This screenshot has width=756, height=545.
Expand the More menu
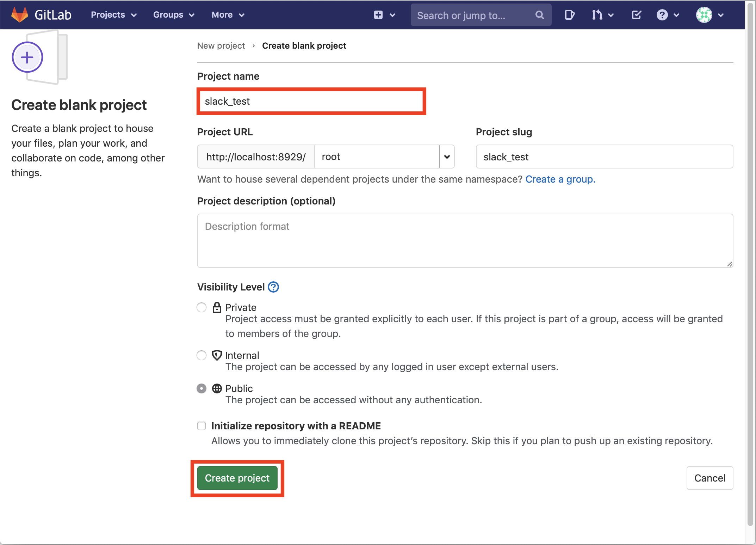click(x=228, y=15)
